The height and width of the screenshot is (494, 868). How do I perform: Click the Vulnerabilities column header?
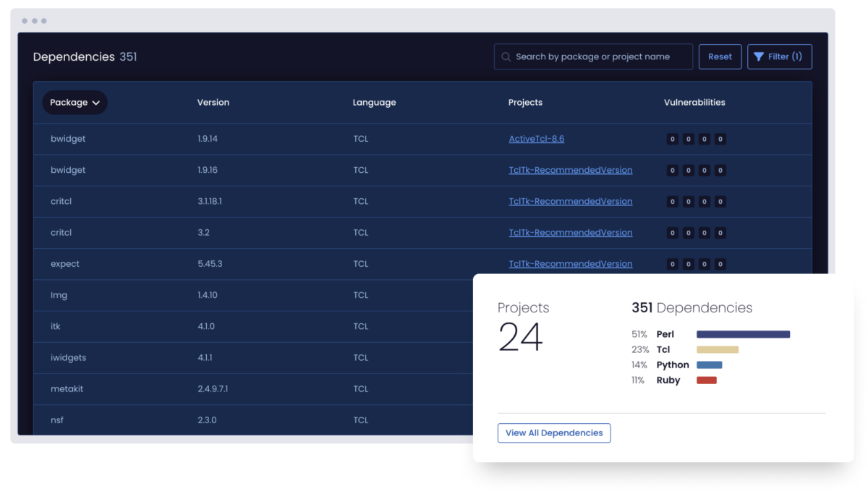pos(694,103)
